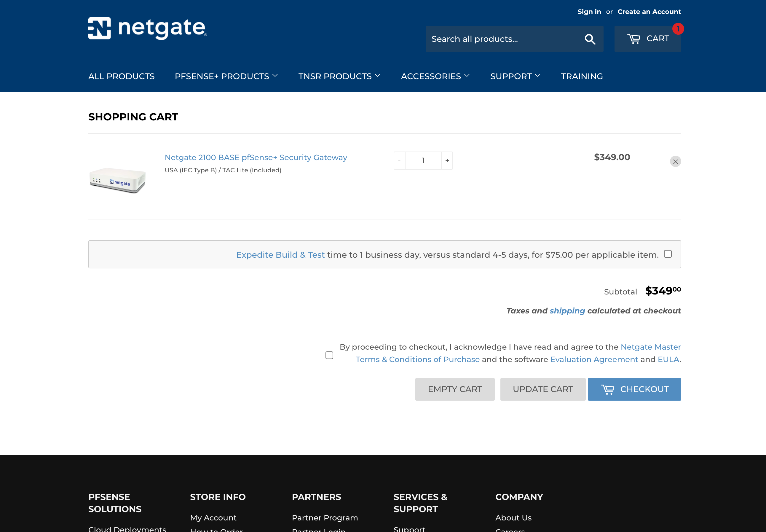Click the CHECKOUT button
The image size is (766, 532).
(634, 389)
